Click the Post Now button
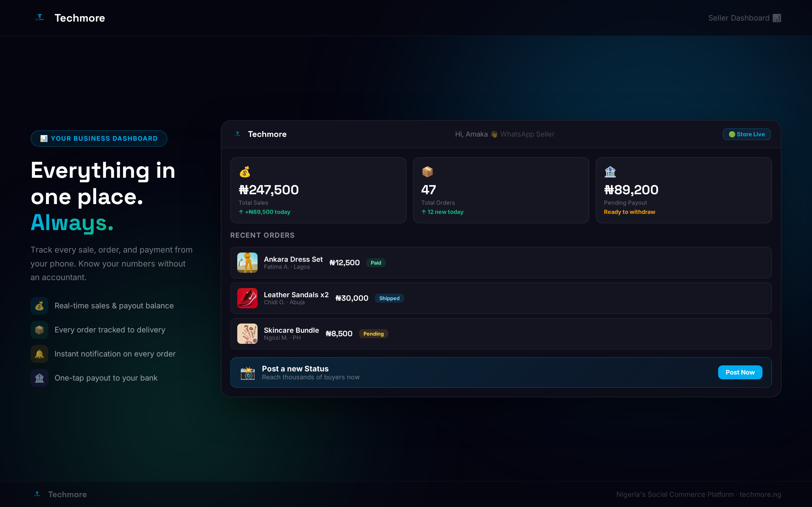Screen dimensions: 812x507 (740, 372)
